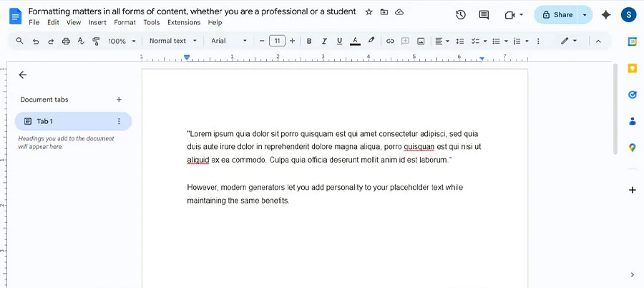Image resolution: width=644 pixels, height=288 pixels.
Task: Click the document title text
Action: click(192, 11)
